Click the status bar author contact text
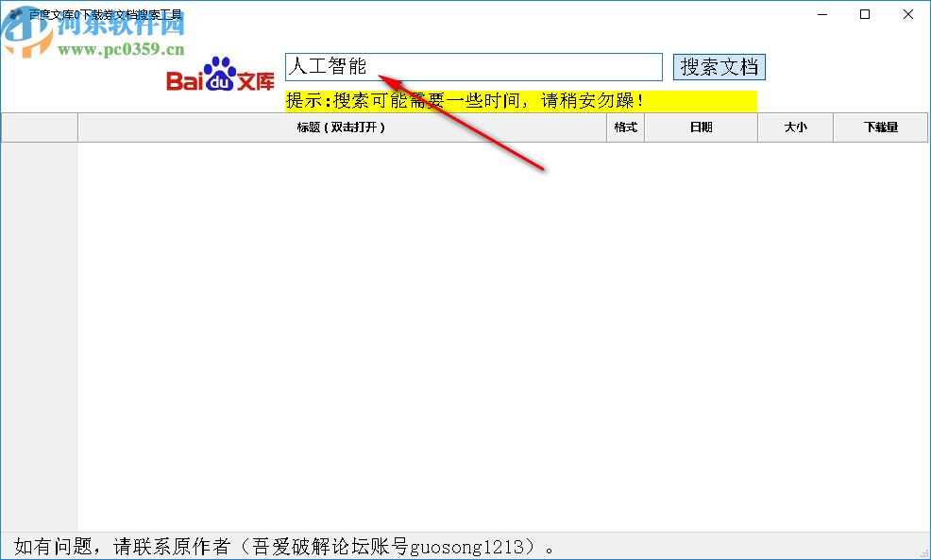This screenshot has height=560, width=931. coord(284,547)
